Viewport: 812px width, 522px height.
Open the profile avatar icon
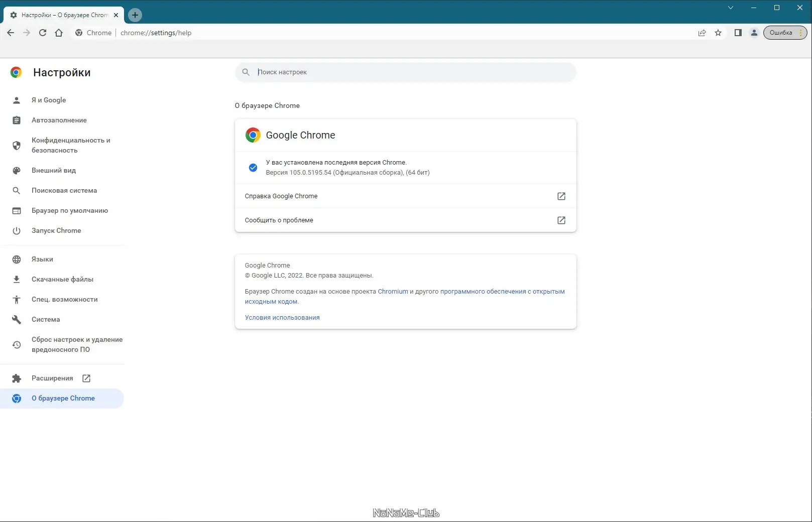pos(754,33)
